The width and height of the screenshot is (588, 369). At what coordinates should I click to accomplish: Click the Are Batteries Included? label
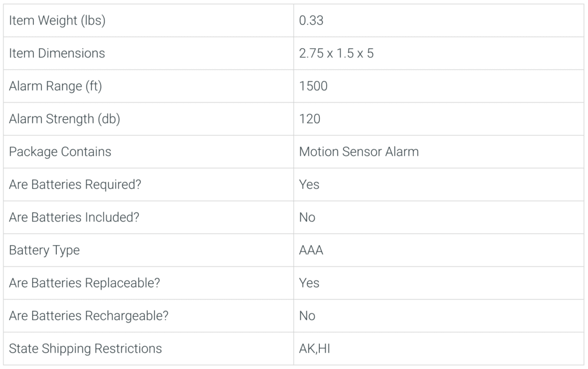coord(74,217)
